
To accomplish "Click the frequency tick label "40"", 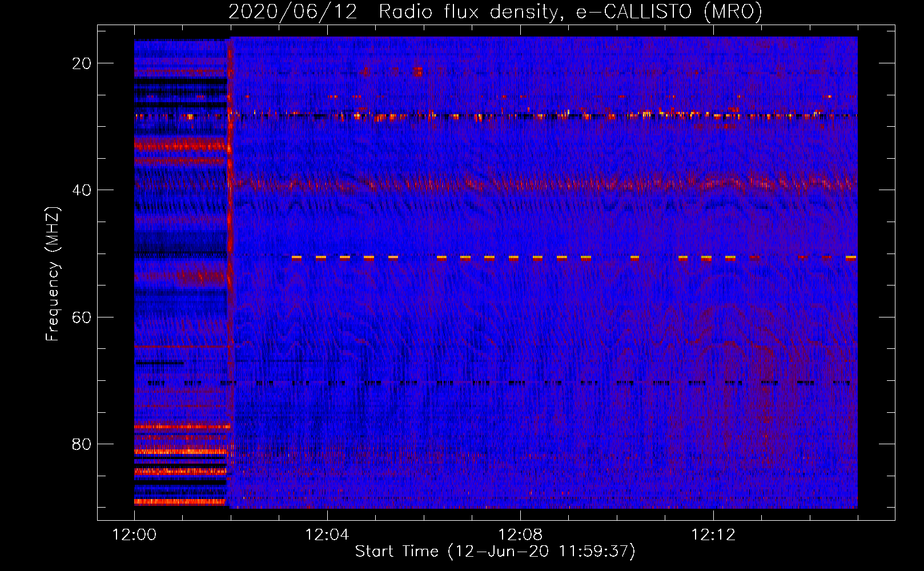I will 82,190.
